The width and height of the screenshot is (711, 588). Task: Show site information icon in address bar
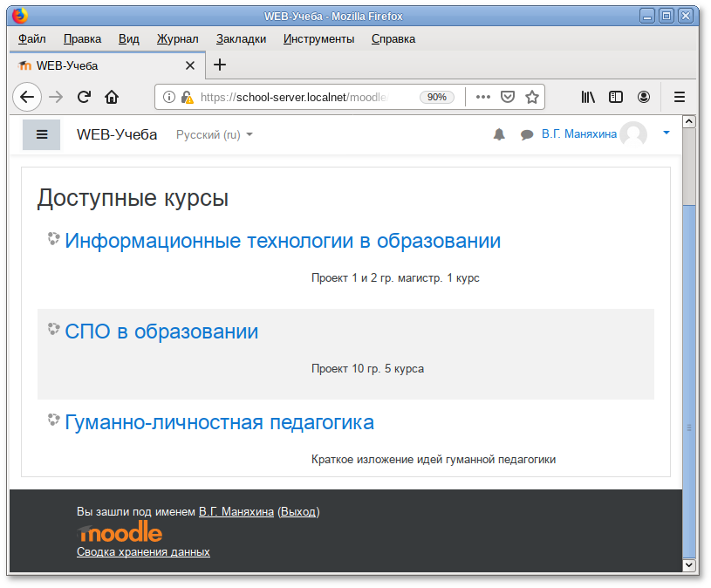[168, 97]
